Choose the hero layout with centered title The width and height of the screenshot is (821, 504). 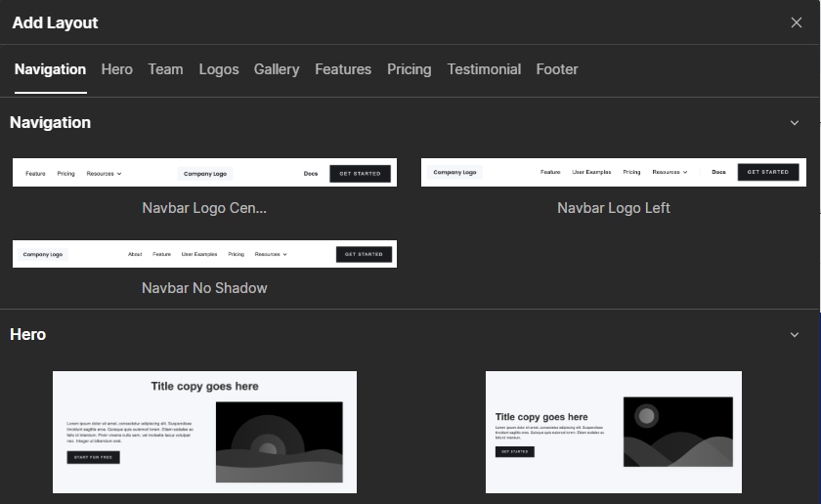tap(204, 432)
